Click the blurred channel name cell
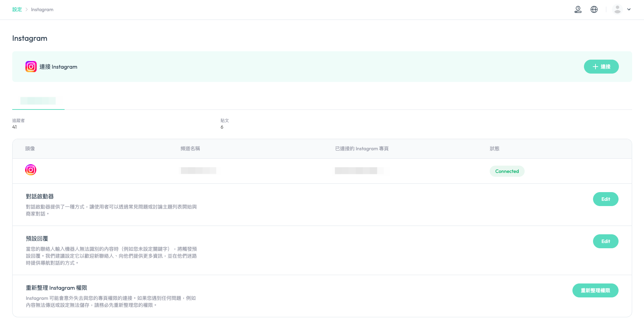This screenshot has height=326, width=644. click(198, 170)
